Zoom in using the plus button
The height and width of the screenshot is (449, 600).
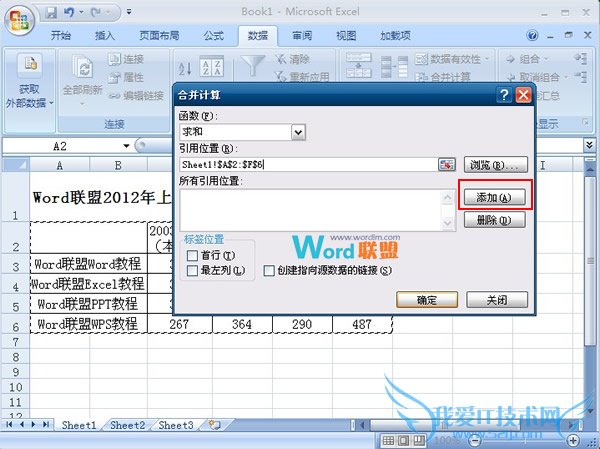(573, 440)
